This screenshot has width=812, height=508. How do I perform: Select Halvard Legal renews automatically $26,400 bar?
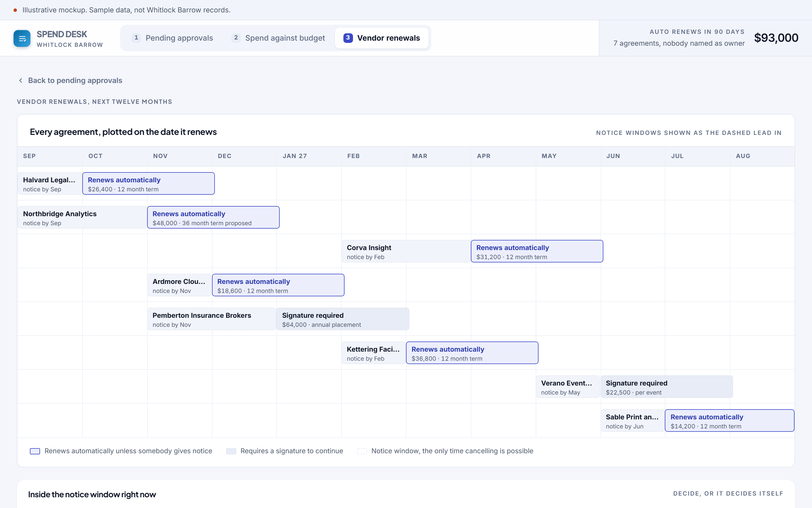click(149, 183)
